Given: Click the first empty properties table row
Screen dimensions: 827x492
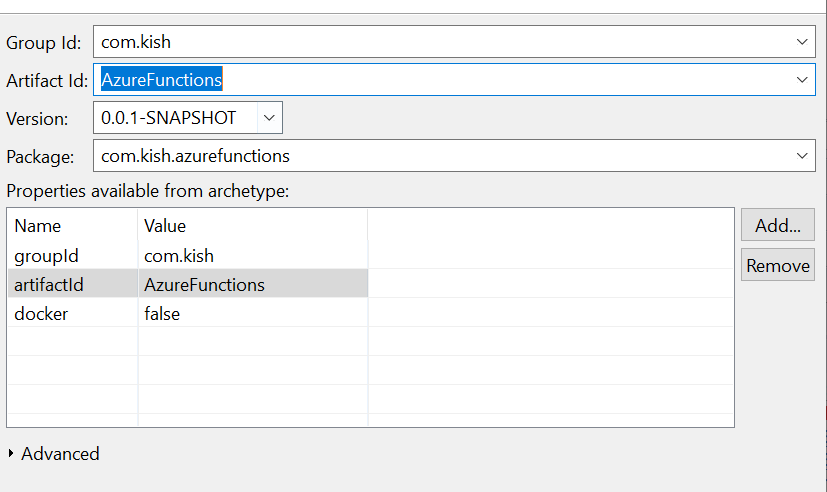Looking at the screenshot, I should [x=250, y=342].
